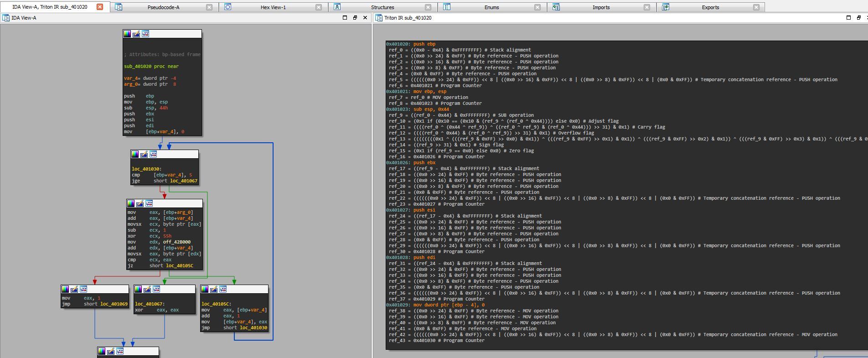868x358 pixels.
Task: Select '0x401023: sub esp, 0x44' line
Action: click(418, 109)
